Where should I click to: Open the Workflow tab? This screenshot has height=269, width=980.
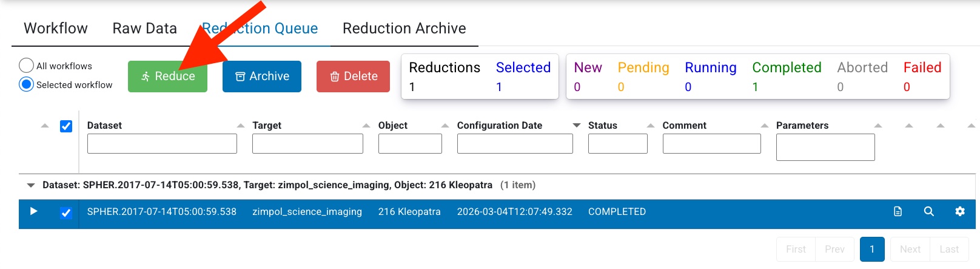pyautogui.click(x=56, y=29)
